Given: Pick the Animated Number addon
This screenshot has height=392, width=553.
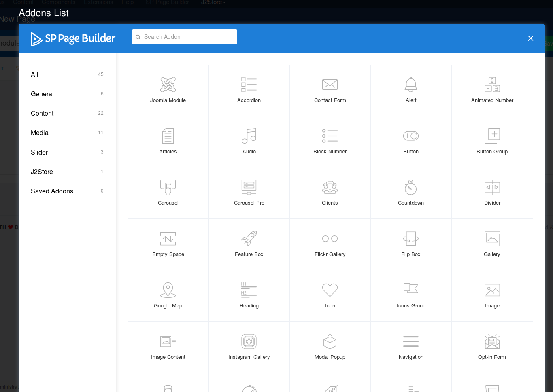Looking at the screenshot, I should click(492, 90).
